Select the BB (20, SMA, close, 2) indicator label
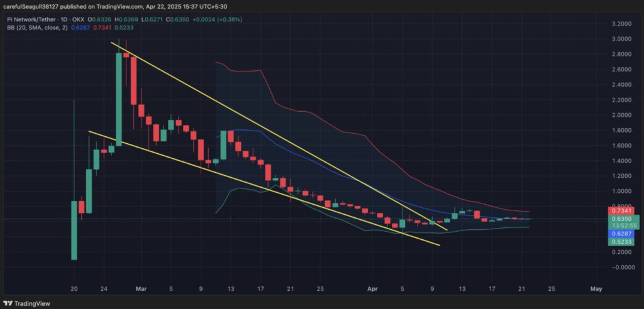This screenshot has width=644, height=309. [36, 28]
